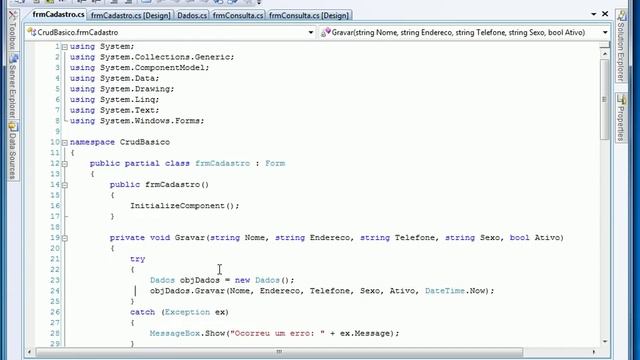Click the 'using System.Data;' line
This screenshot has width=640, height=360.
pyautogui.click(x=115, y=78)
